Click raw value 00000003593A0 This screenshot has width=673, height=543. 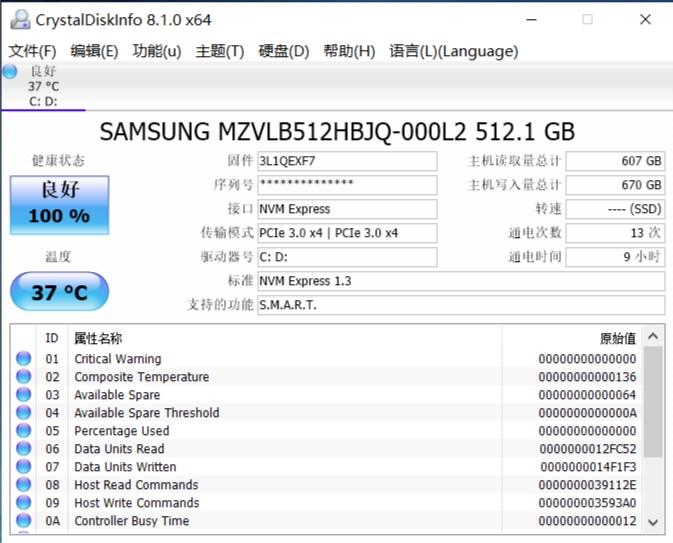point(588,503)
